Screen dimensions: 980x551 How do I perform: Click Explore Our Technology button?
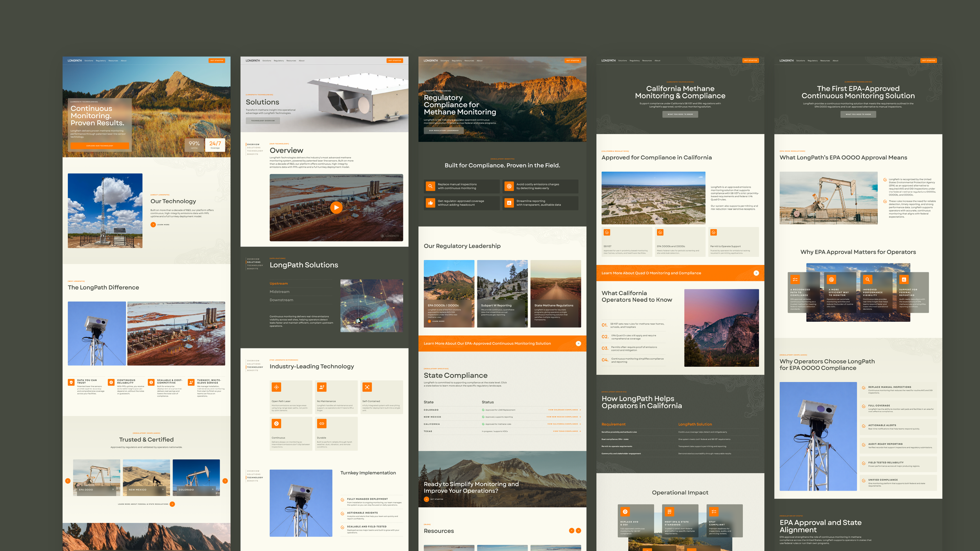point(100,146)
